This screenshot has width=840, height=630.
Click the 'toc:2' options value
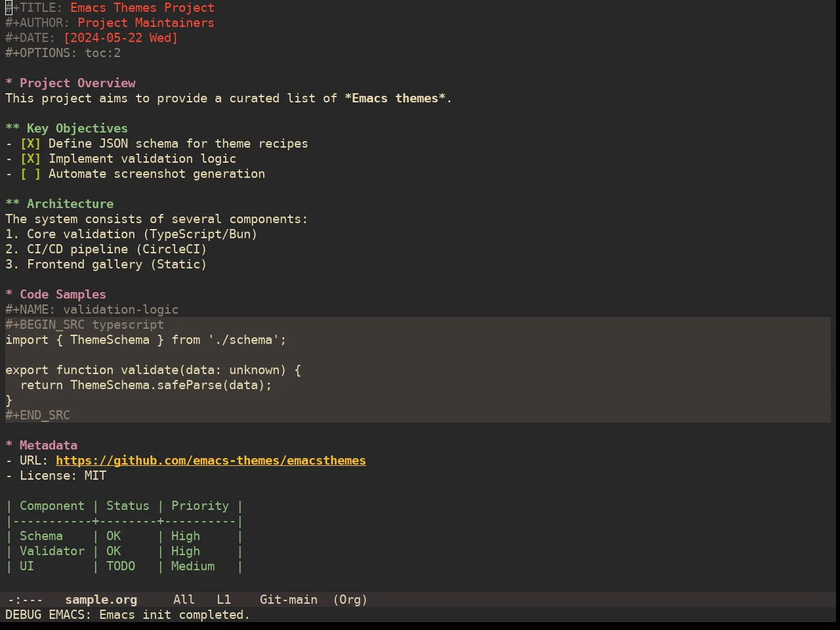pyautogui.click(x=102, y=53)
